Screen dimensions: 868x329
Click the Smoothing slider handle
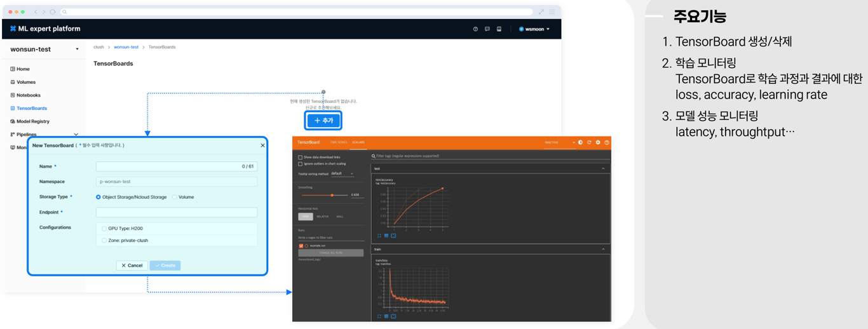pyautogui.click(x=332, y=195)
